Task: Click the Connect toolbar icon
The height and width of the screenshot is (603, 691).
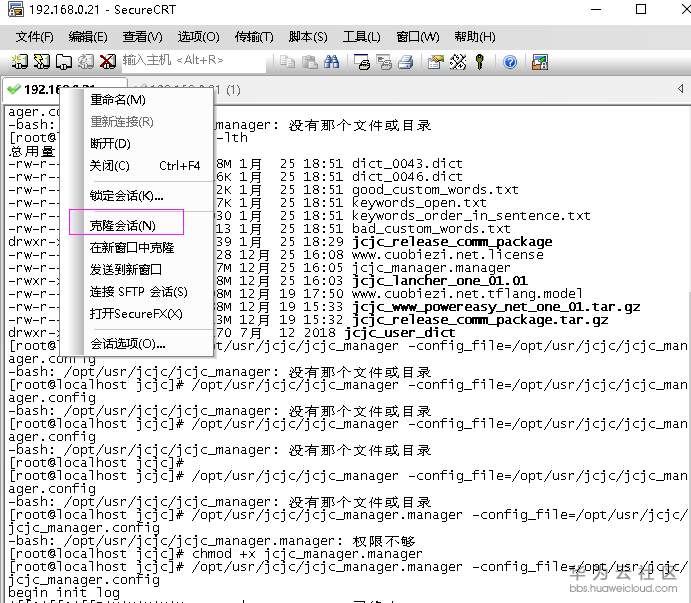Action: (x=19, y=62)
